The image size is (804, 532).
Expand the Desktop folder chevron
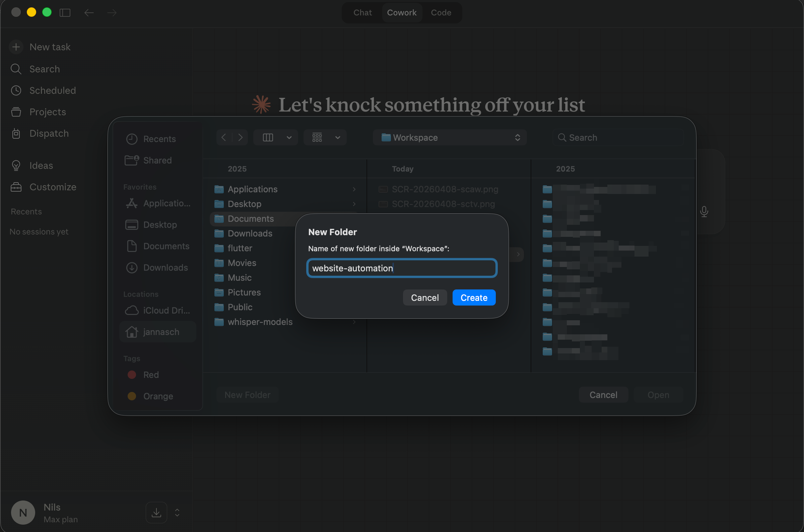(354, 204)
